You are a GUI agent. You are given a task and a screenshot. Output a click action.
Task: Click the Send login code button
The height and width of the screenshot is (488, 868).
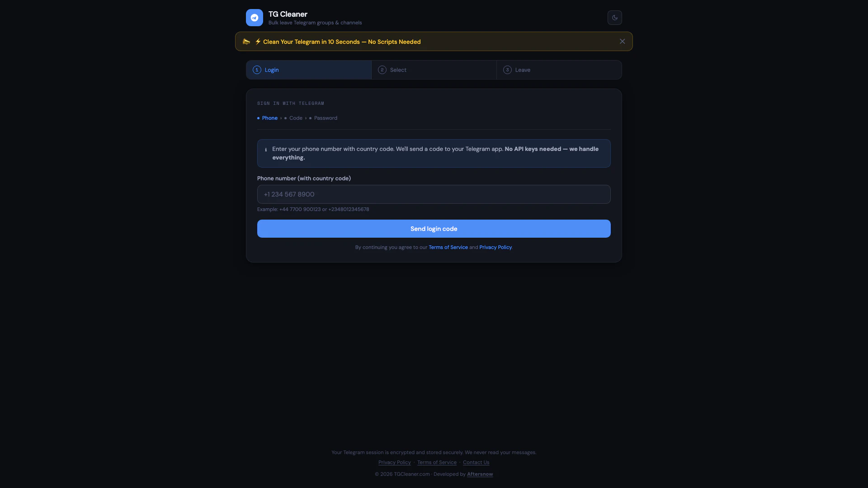[x=434, y=229]
